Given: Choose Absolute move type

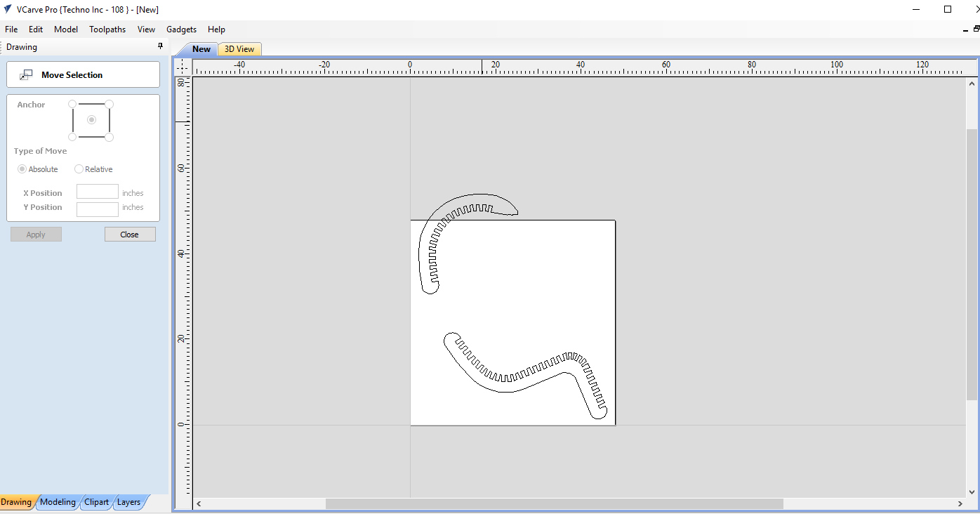Looking at the screenshot, I should [x=38, y=169].
